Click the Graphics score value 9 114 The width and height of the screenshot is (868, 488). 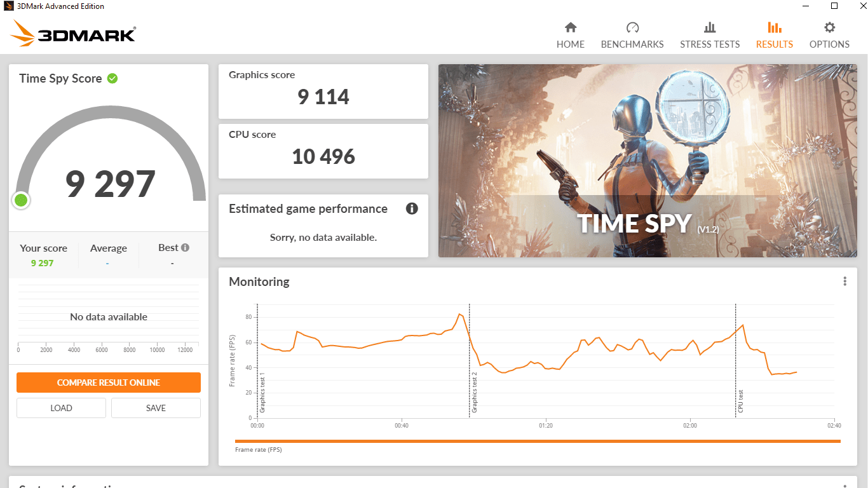pyautogui.click(x=323, y=97)
